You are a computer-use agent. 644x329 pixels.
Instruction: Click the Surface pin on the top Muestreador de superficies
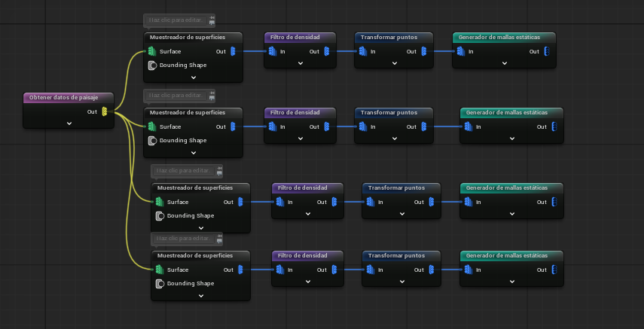[151, 51]
